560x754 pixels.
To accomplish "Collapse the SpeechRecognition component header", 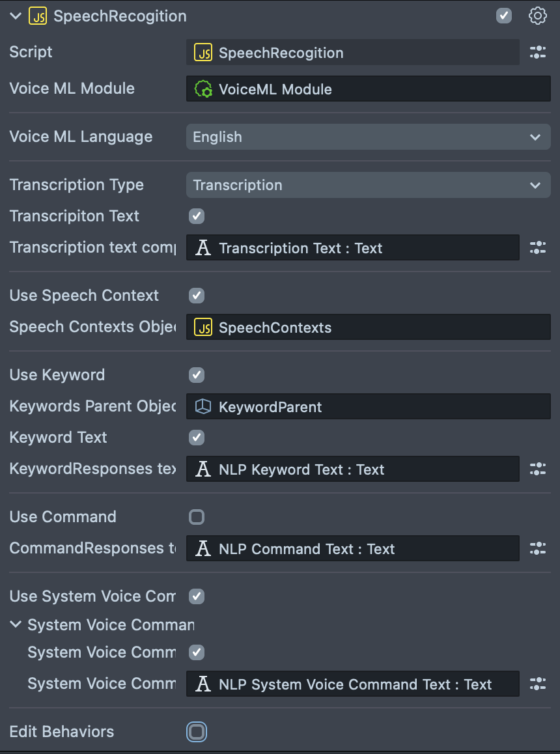I will (16, 17).
